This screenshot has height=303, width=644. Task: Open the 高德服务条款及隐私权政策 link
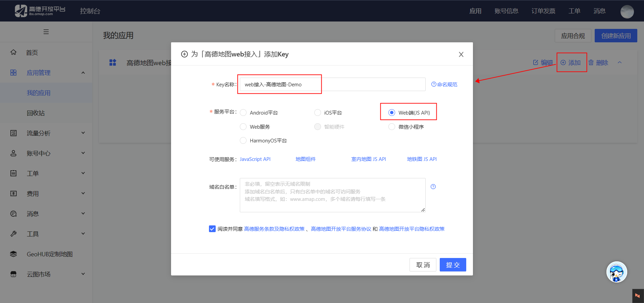(274, 229)
